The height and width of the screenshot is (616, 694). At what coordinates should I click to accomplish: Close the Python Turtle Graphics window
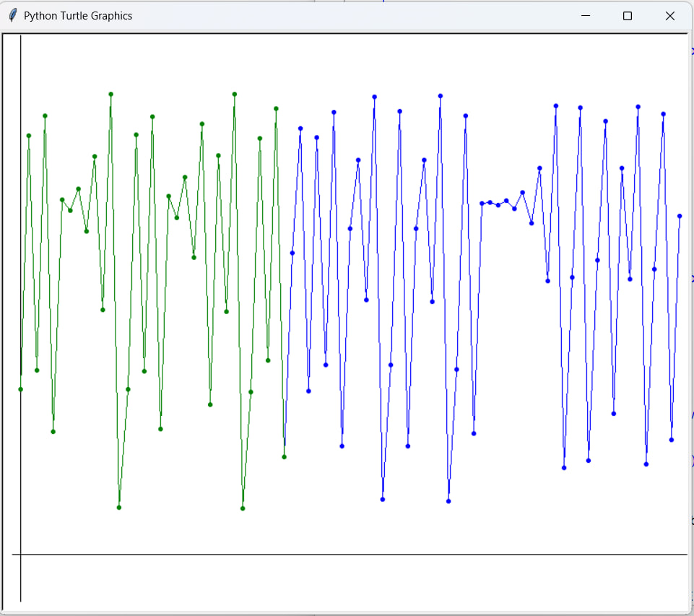pos(669,16)
